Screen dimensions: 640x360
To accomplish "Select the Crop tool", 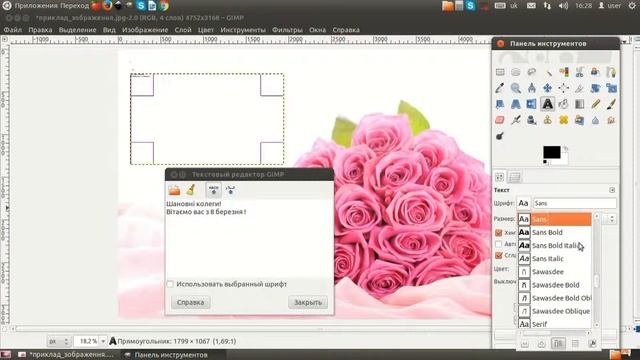I will [x=580, y=88].
